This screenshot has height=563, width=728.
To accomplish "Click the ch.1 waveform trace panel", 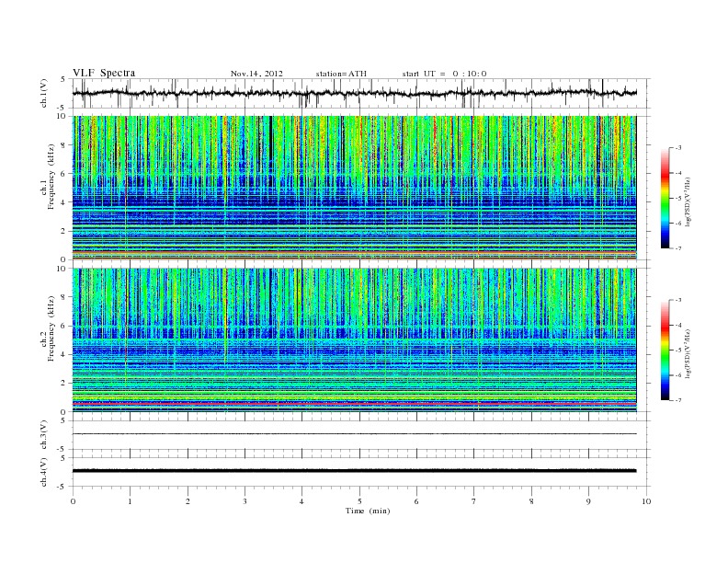I will pyautogui.click(x=361, y=93).
